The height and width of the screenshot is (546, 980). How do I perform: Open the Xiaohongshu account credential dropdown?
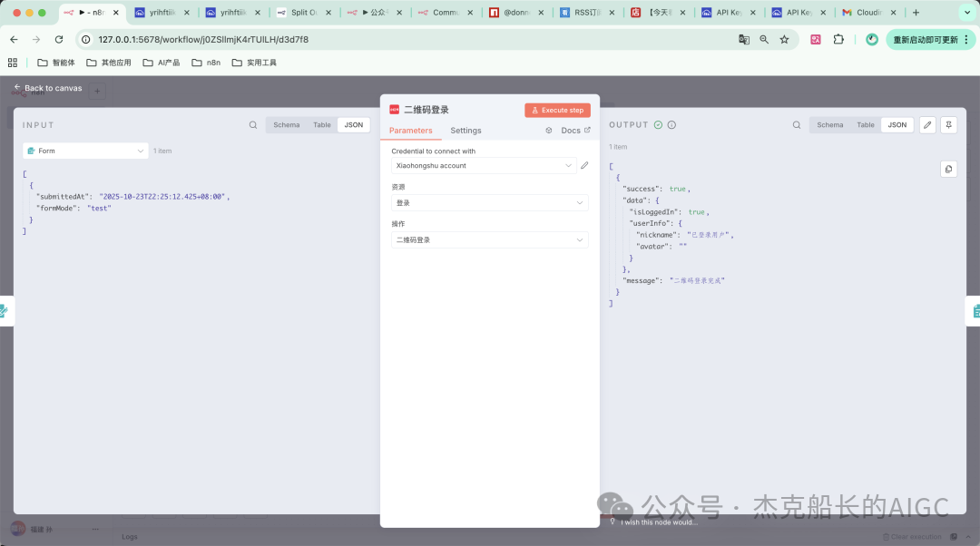pyautogui.click(x=484, y=166)
